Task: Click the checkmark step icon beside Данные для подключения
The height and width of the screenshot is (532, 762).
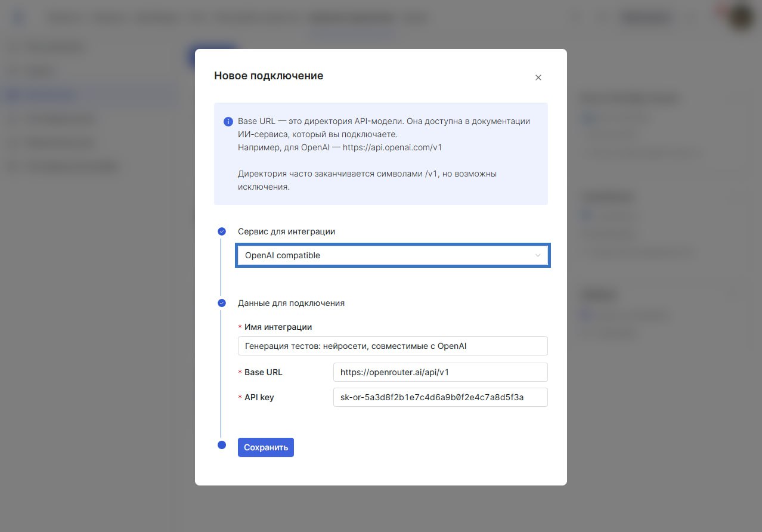Action: click(222, 303)
